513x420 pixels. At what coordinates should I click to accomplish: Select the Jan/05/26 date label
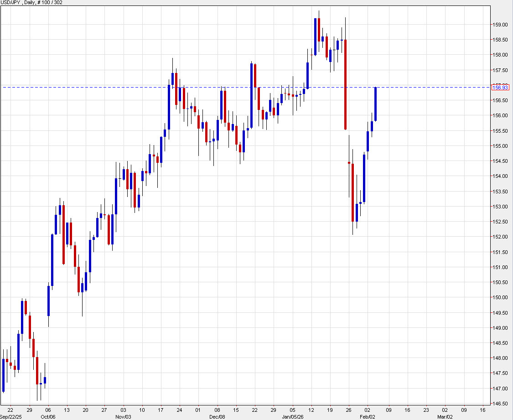tap(293, 416)
